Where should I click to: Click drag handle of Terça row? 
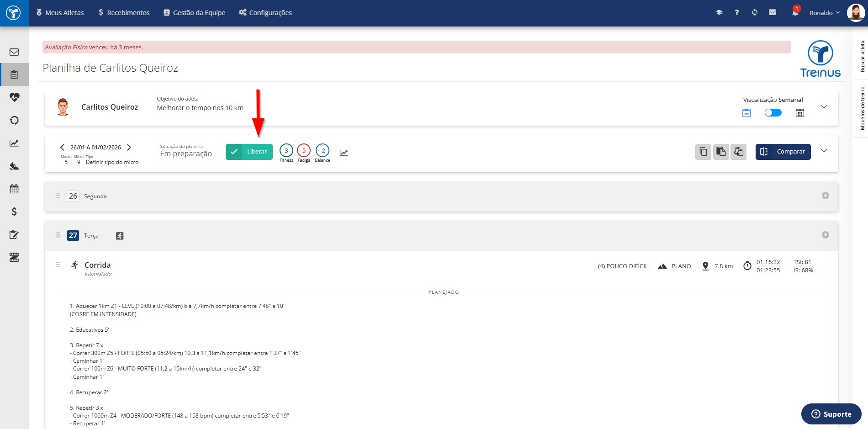[58, 235]
